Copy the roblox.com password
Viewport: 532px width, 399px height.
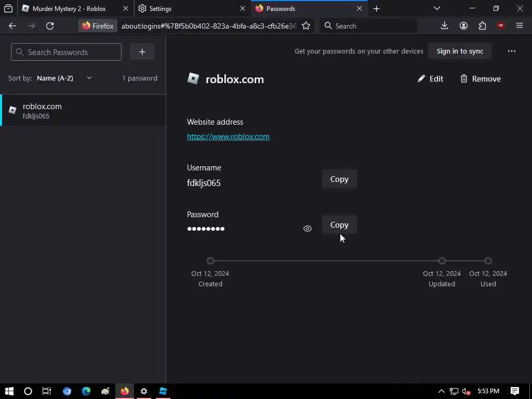339,225
